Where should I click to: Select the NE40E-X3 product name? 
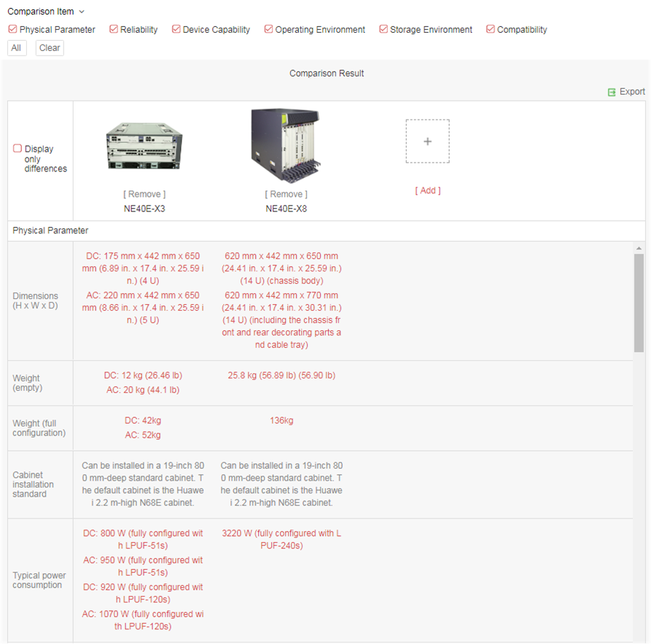pos(144,209)
